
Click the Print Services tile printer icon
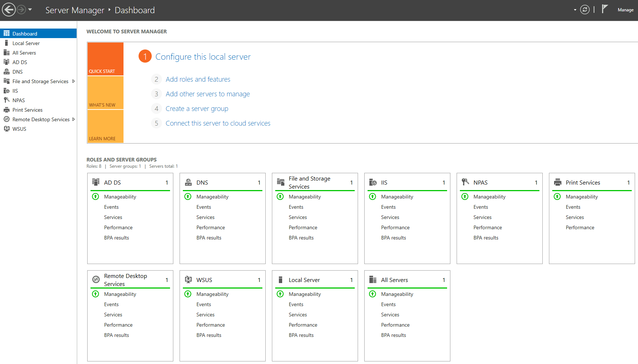click(558, 182)
